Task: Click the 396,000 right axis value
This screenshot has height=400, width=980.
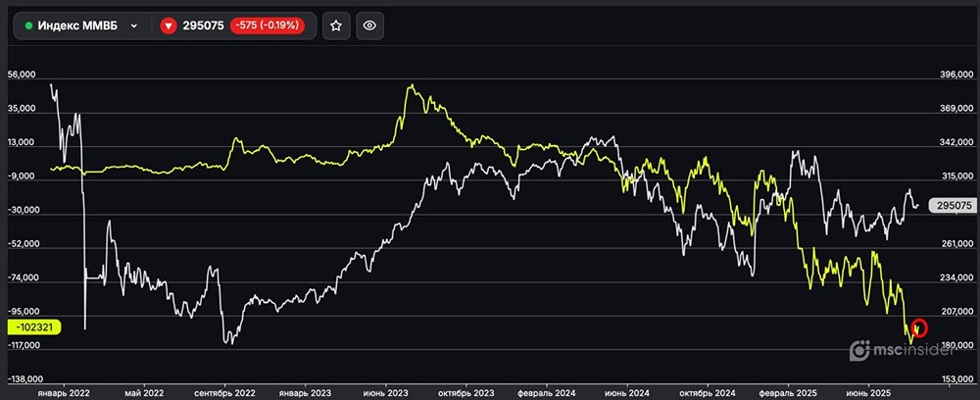Action: (956, 75)
